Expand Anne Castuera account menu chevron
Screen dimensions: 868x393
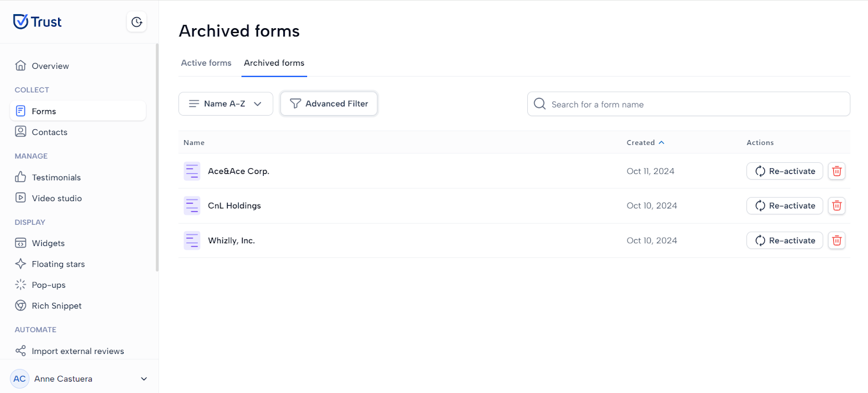pos(144,379)
